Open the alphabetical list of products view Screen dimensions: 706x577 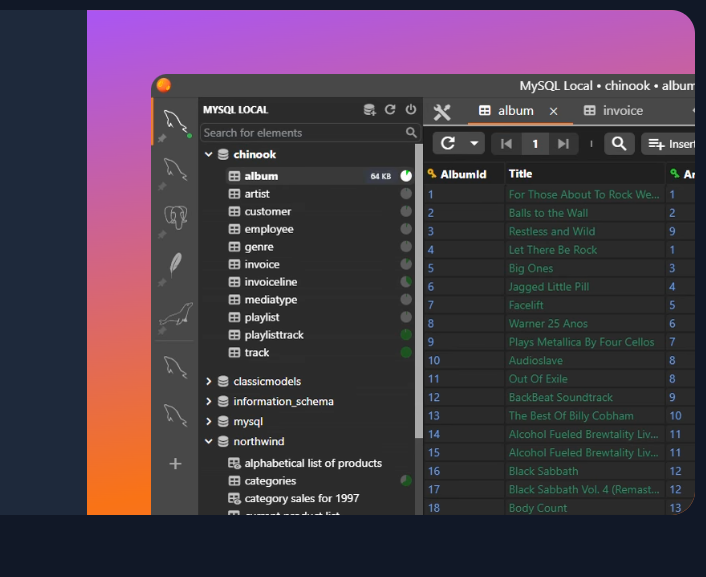319,463
